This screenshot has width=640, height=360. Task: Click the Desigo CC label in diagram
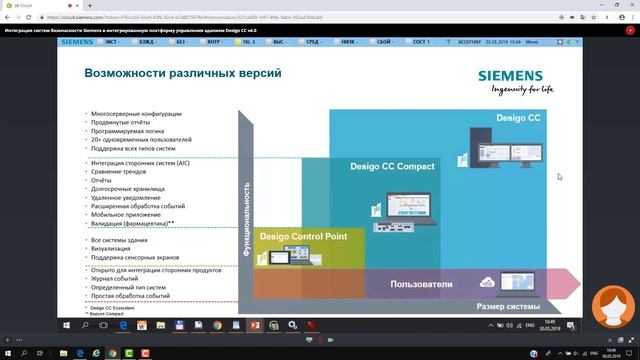518,118
